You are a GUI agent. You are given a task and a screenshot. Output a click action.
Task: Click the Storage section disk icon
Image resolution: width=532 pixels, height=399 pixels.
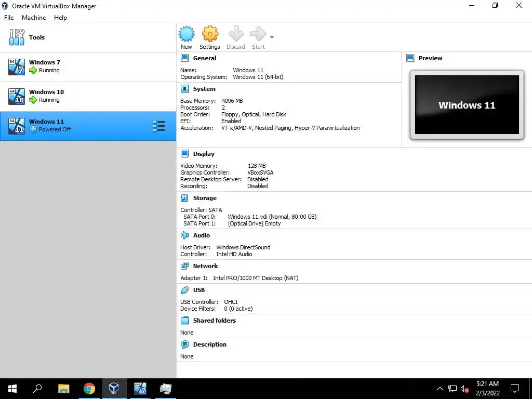(184, 198)
